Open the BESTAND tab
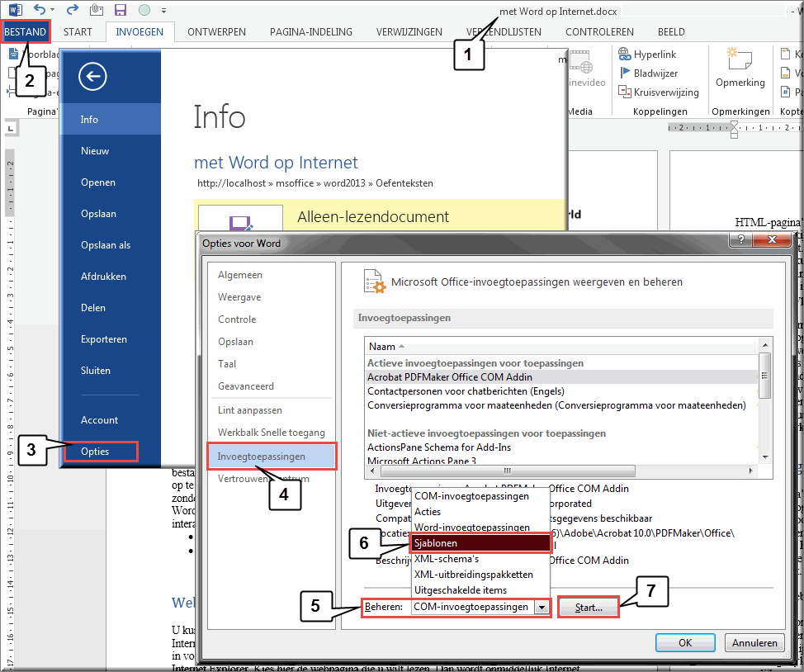 [x=25, y=32]
